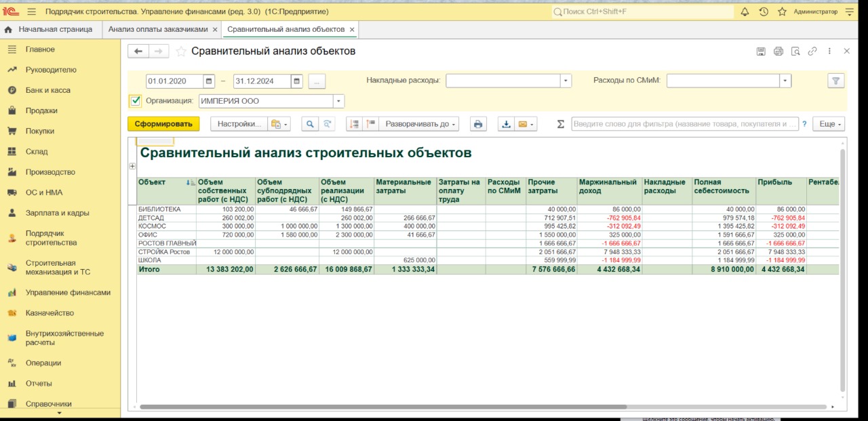Expand report grouping plus sign
The image size is (868, 421).
[132, 166]
